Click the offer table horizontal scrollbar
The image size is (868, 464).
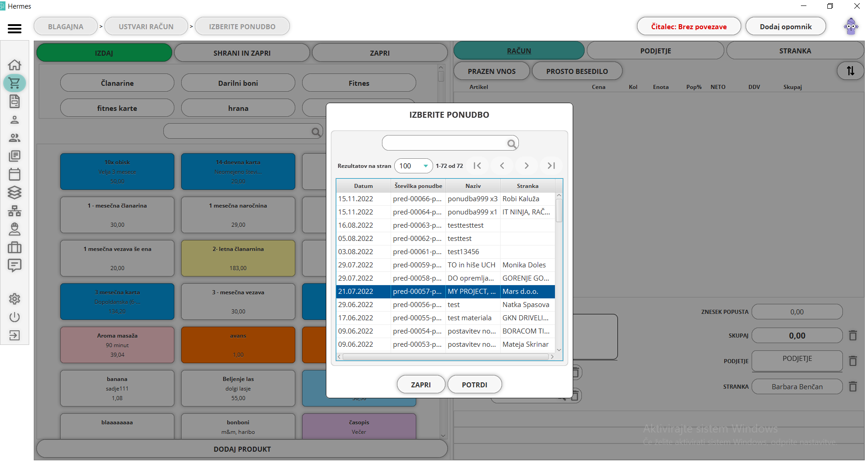point(445,357)
